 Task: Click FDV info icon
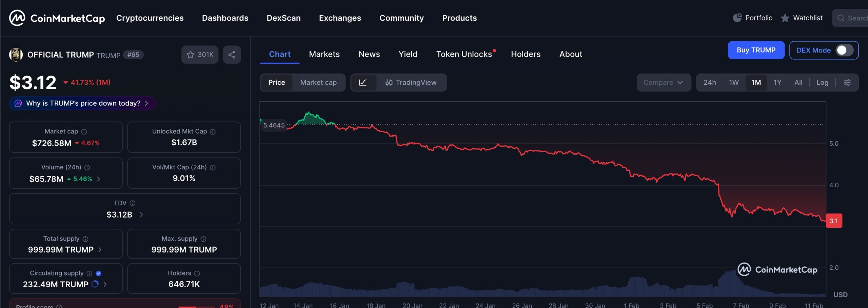pyautogui.click(x=133, y=203)
